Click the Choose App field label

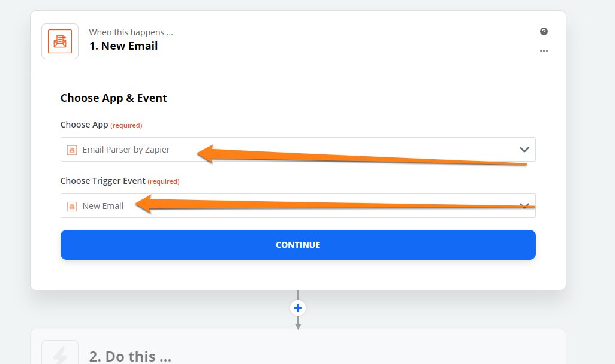84,125
